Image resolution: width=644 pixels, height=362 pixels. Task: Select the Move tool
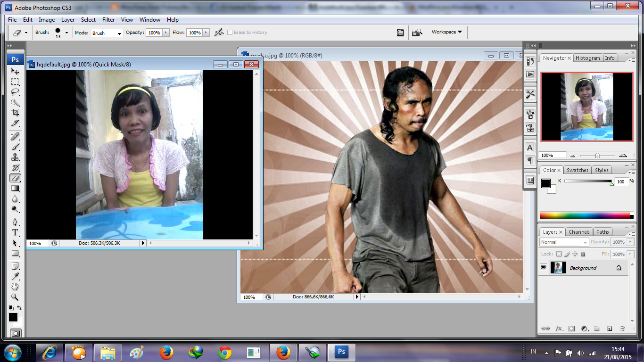[x=15, y=72]
